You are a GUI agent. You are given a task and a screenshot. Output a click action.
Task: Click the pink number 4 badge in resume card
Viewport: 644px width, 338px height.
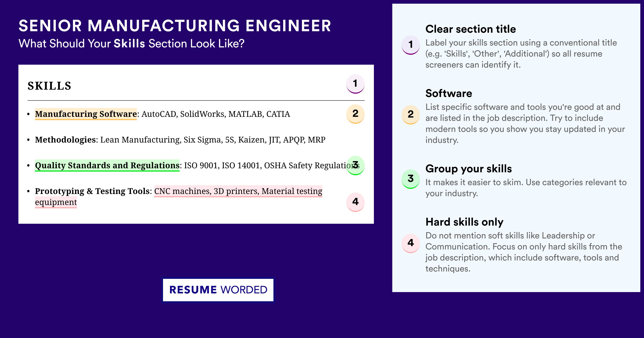355,202
